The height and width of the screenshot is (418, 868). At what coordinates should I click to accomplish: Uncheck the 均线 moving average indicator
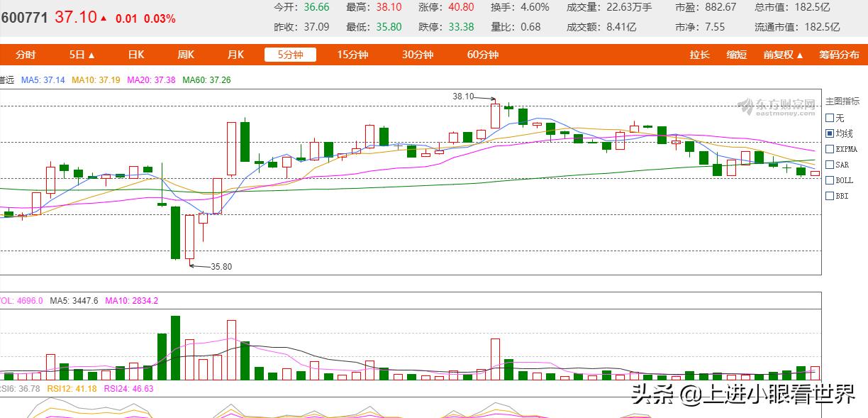click(830, 133)
